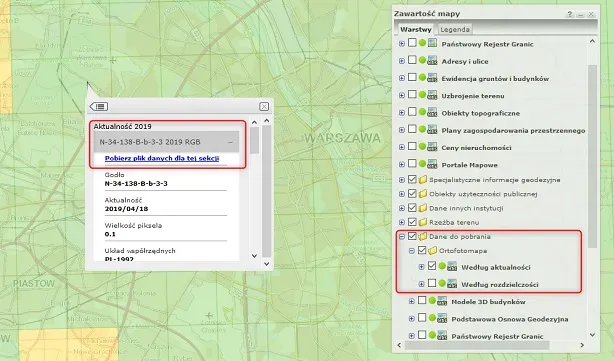Click layers panel scroll down arrow

click(x=592, y=335)
